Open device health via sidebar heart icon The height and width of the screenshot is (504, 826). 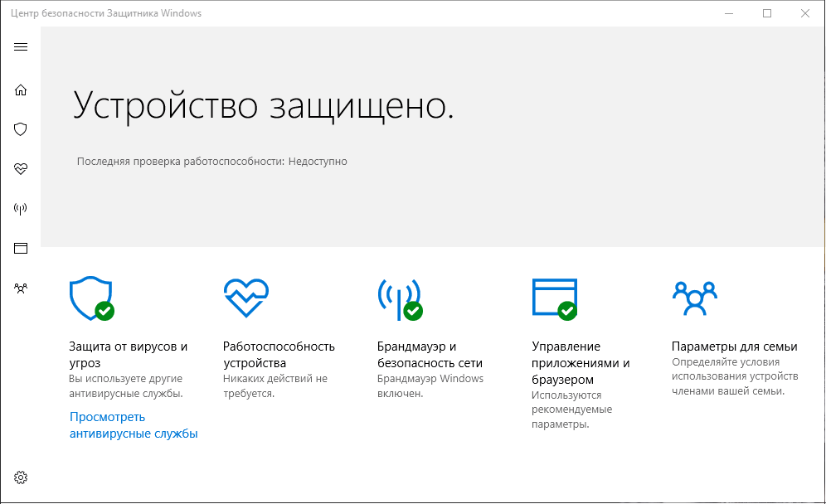[21, 169]
